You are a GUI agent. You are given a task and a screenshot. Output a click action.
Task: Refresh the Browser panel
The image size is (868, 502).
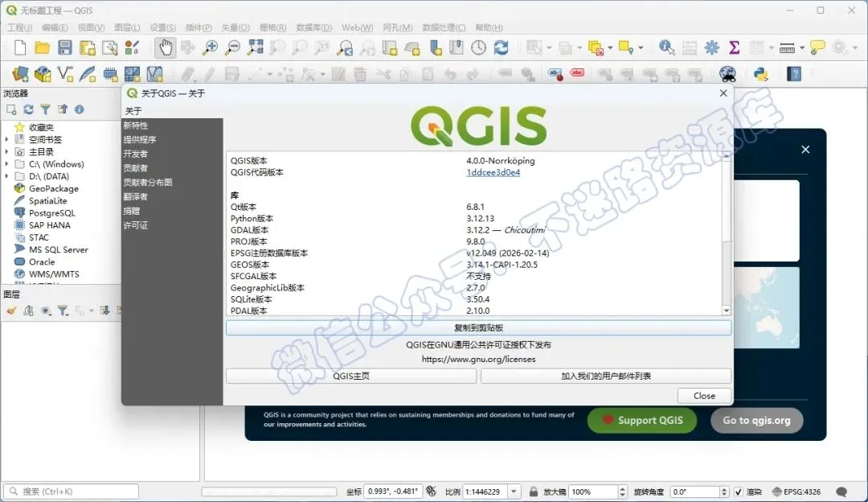pyautogui.click(x=28, y=109)
